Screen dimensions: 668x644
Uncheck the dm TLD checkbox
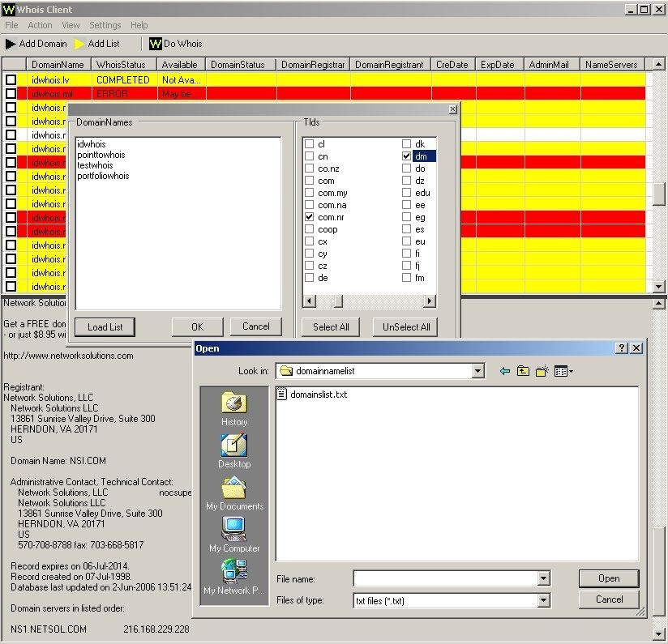[406, 156]
